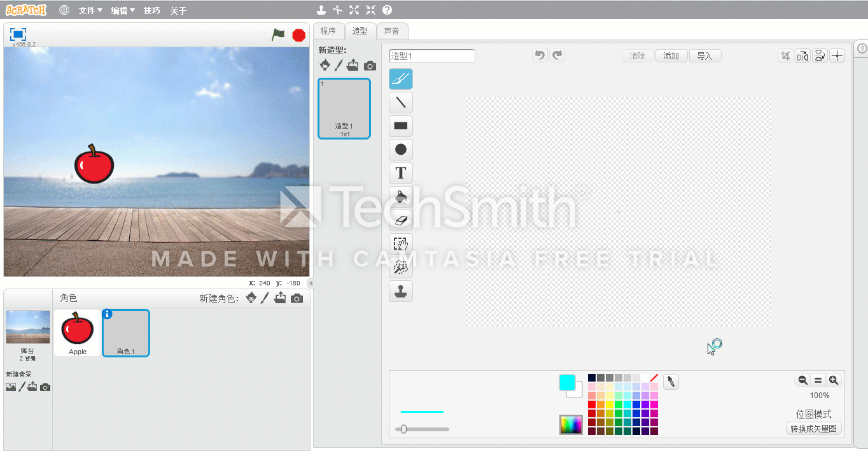This screenshot has width=868, height=451.
Task: Open the 技巧 menu item
Action: [x=152, y=10]
